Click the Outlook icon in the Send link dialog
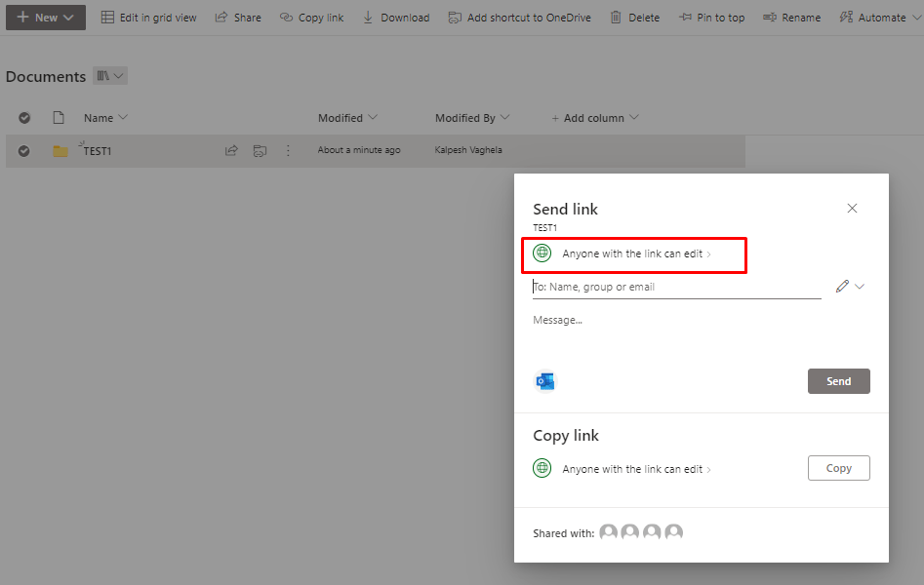The image size is (924, 585). (545, 381)
